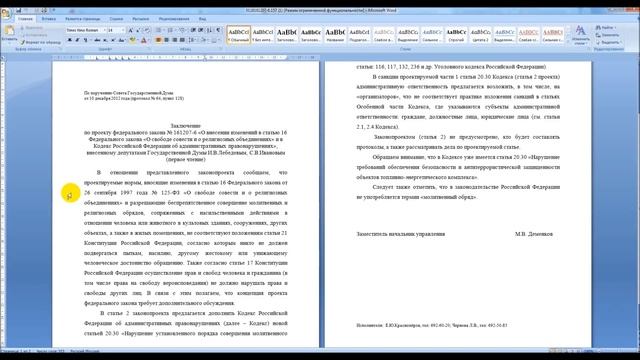Expand the styles gallery list
Image resolution: width=640 pixels, height=360 pixels.
pos(568,42)
